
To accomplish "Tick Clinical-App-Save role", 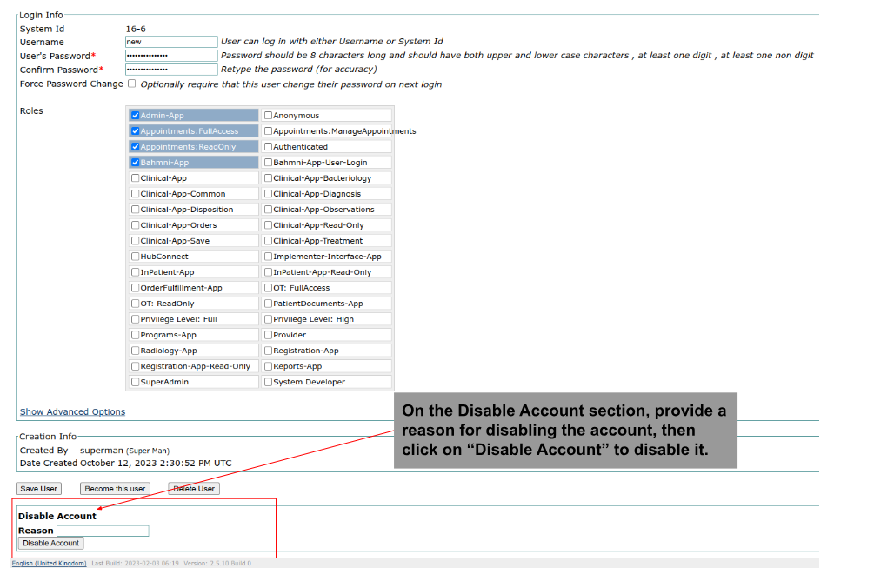I will tap(135, 241).
